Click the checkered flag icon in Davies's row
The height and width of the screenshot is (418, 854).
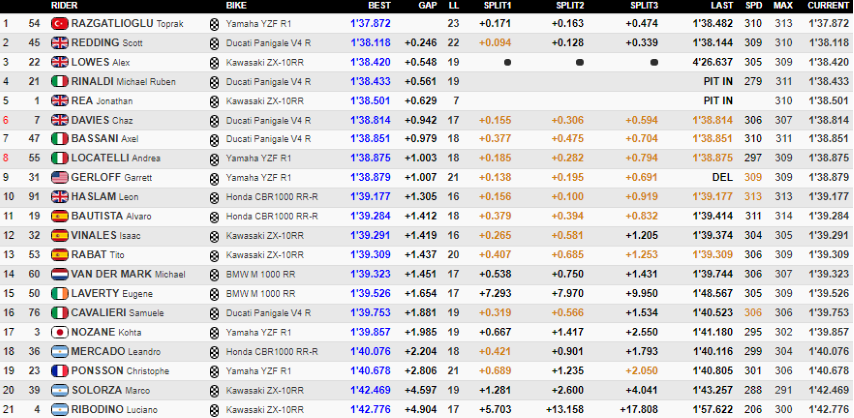point(214,120)
